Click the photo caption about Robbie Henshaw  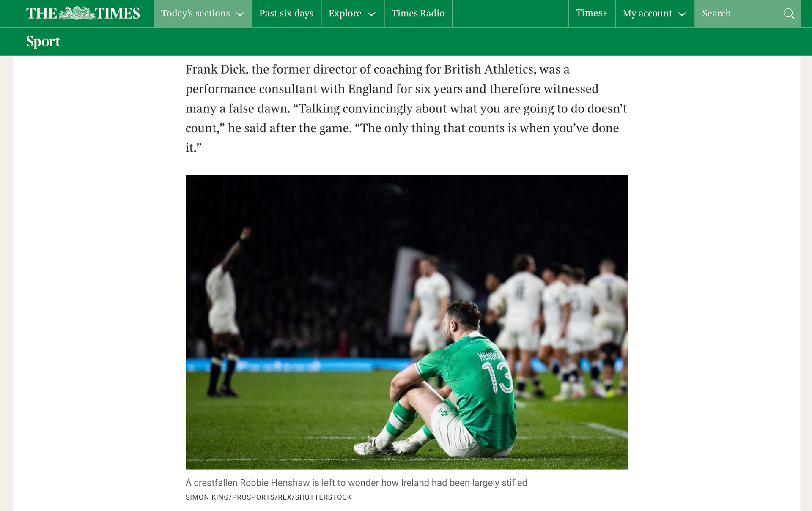click(356, 483)
